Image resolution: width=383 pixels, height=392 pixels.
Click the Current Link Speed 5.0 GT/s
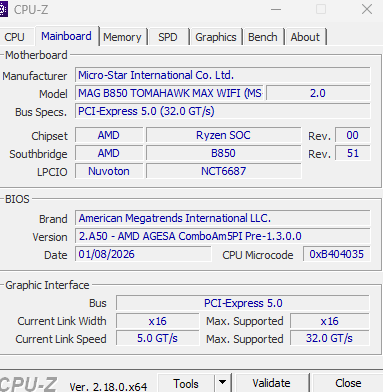point(157,339)
